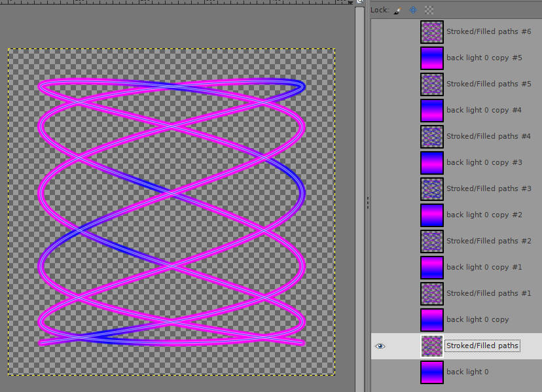Screen dimensions: 542x392
Task: Click the canvas vertical scrollbar
Action: pos(359,199)
